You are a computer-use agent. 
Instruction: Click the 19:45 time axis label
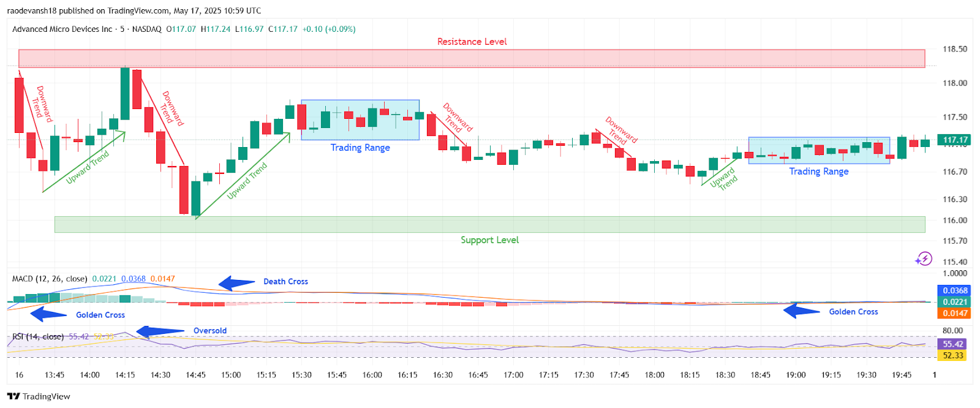tap(902, 375)
